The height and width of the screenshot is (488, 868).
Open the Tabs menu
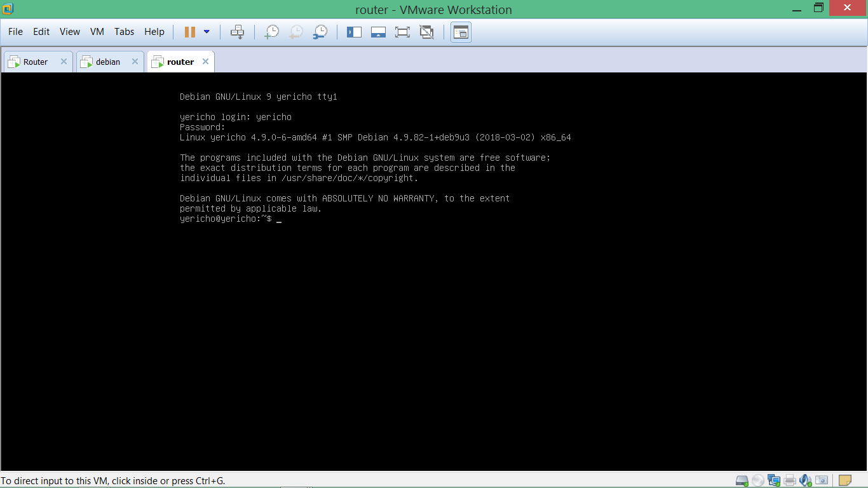[x=124, y=31]
